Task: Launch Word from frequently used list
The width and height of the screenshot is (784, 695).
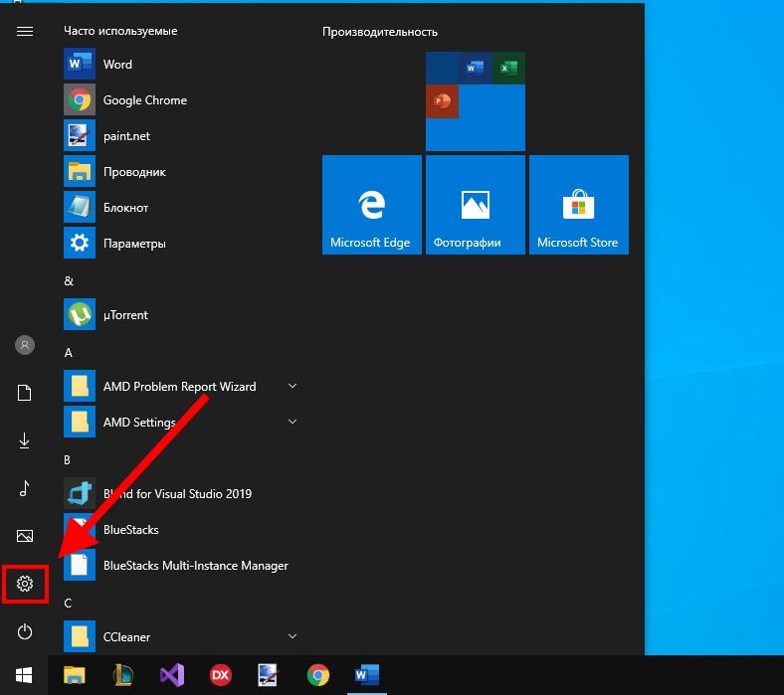Action: (x=180, y=64)
